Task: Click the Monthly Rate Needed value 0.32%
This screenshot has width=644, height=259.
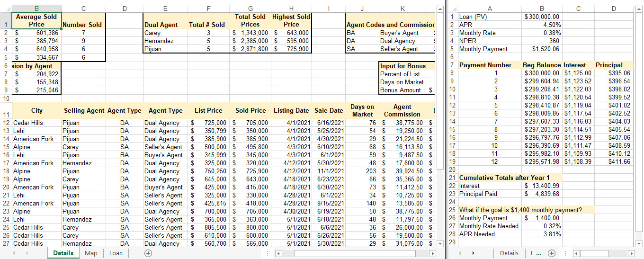Action: pyautogui.click(x=542, y=226)
